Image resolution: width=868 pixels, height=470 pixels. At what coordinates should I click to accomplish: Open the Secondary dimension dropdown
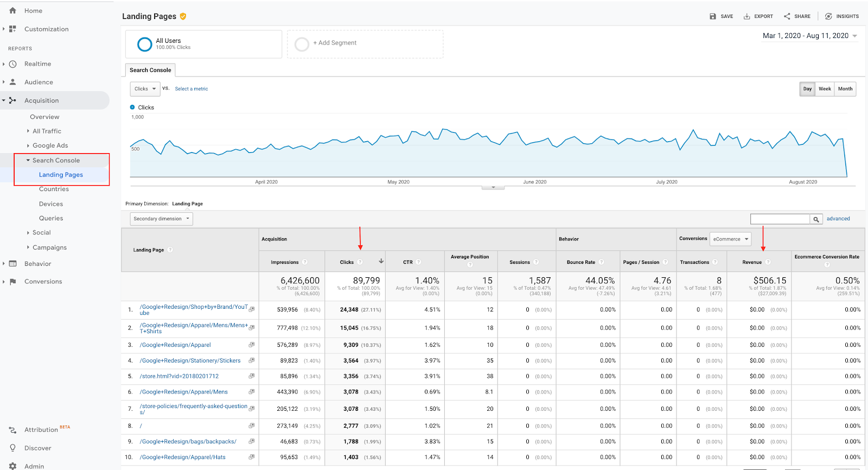pyautogui.click(x=162, y=219)
